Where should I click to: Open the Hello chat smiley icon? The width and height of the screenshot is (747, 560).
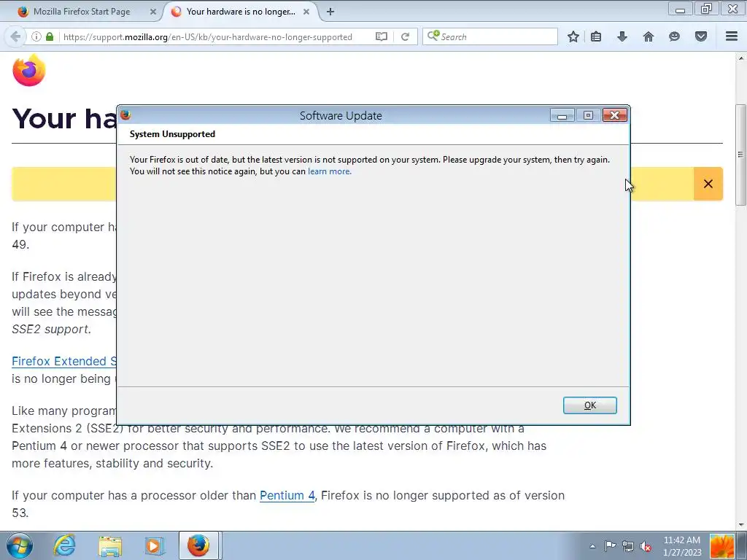[674, 36]
